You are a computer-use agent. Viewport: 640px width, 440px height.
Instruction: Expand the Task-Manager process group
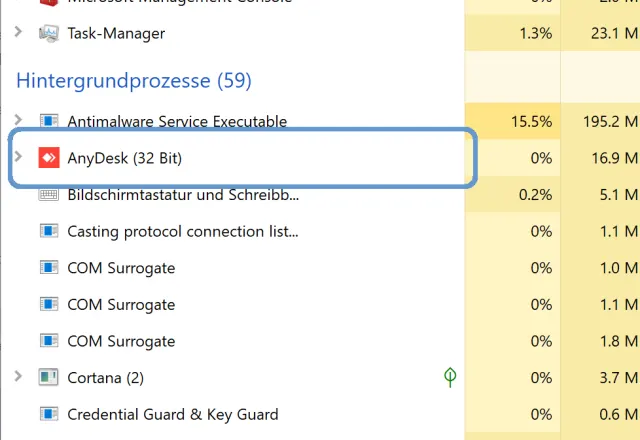19,34
